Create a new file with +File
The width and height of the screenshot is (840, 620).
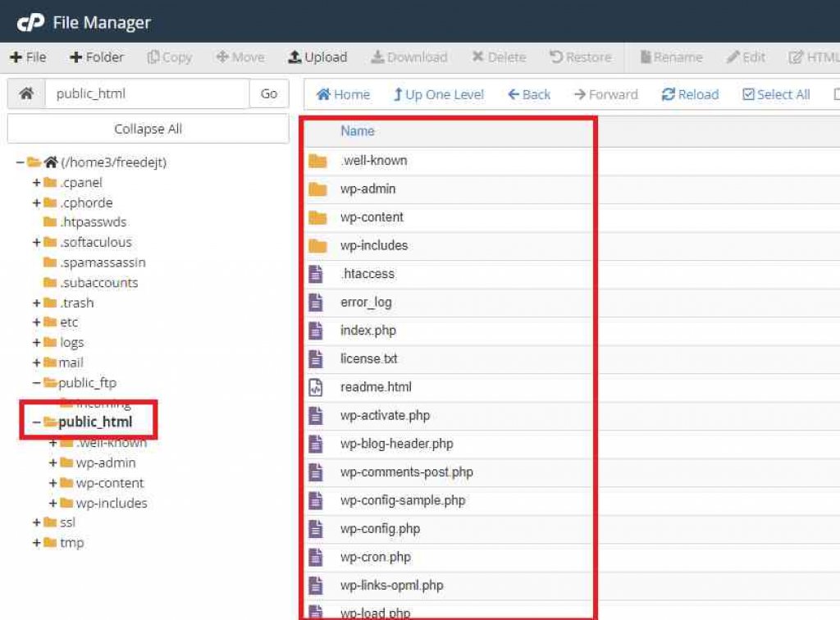point(28,57)
